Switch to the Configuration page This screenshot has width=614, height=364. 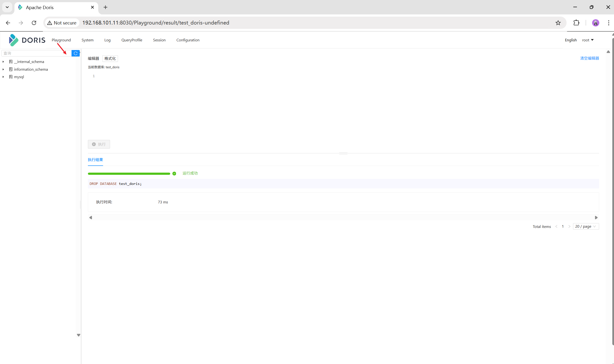188,40
